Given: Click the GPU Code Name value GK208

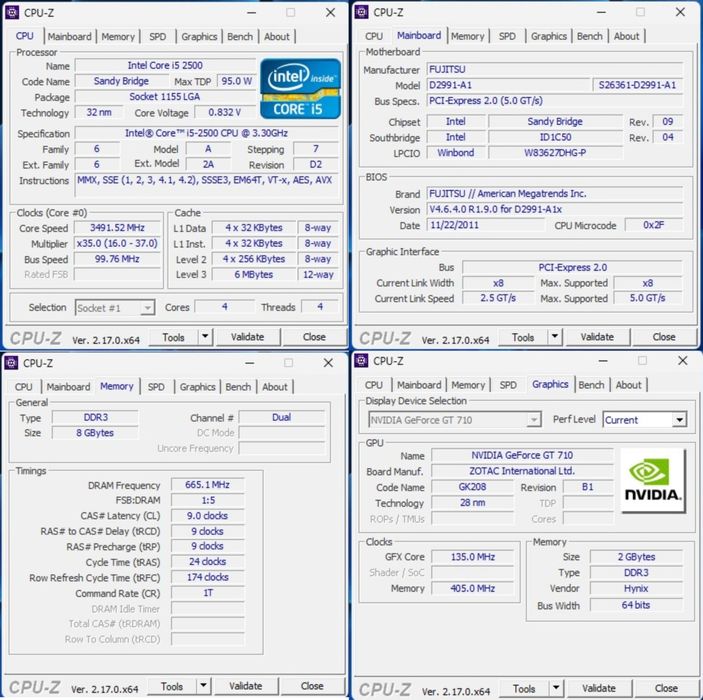Looking at the screenshot, I should (472, 487).
